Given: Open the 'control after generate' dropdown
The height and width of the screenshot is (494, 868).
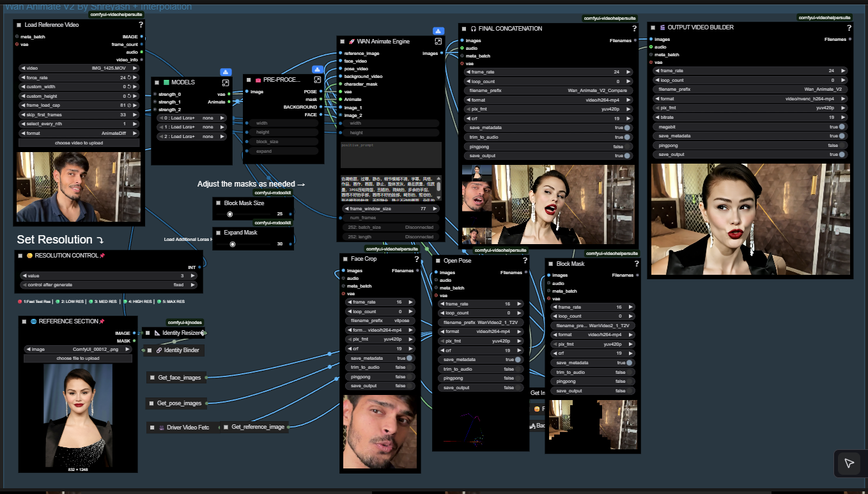Looking at the screenshot, I should [109, 284].
